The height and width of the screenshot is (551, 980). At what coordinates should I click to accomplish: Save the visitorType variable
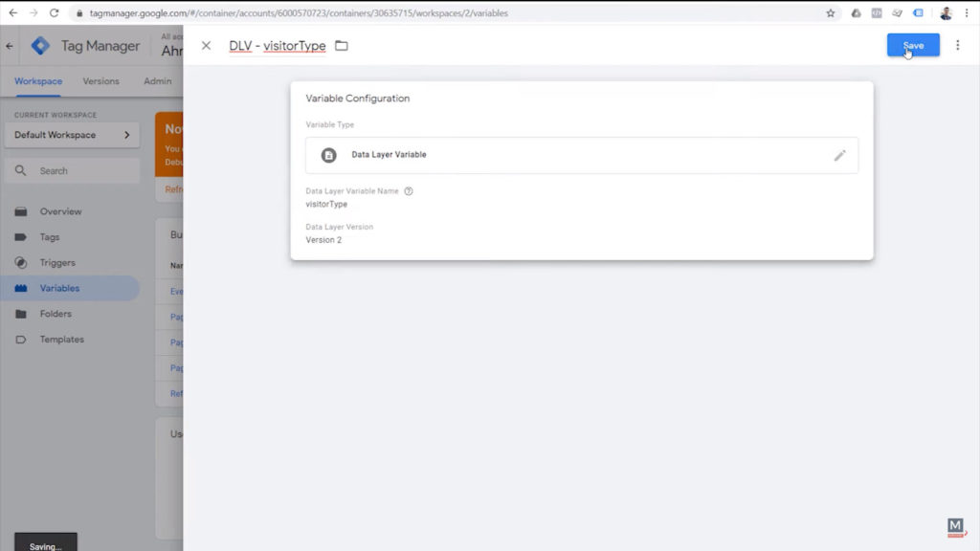(912, 45)
